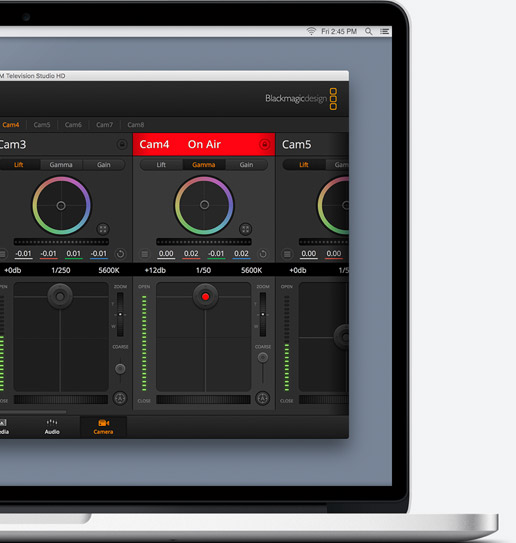Click the horizontal scrollbar below camera panels
Viewport: 516px width, 543px height.
pos(33,412)
